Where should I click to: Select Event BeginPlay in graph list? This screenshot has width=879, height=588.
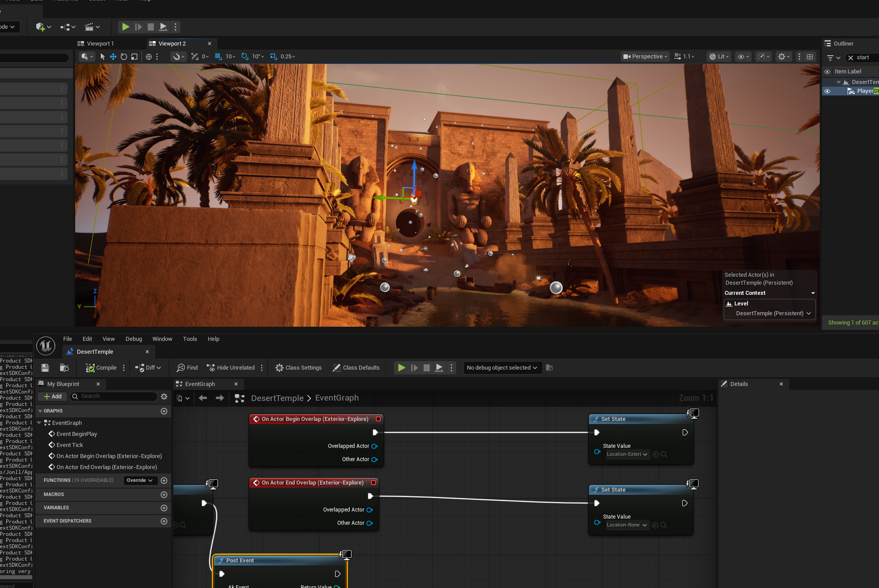(76, 434)
